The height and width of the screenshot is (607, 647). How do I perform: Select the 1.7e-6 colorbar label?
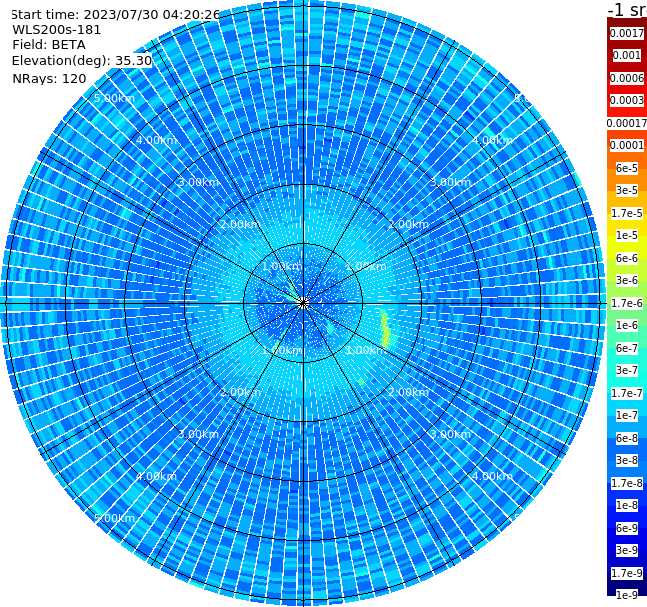click(x=627, y=303)
